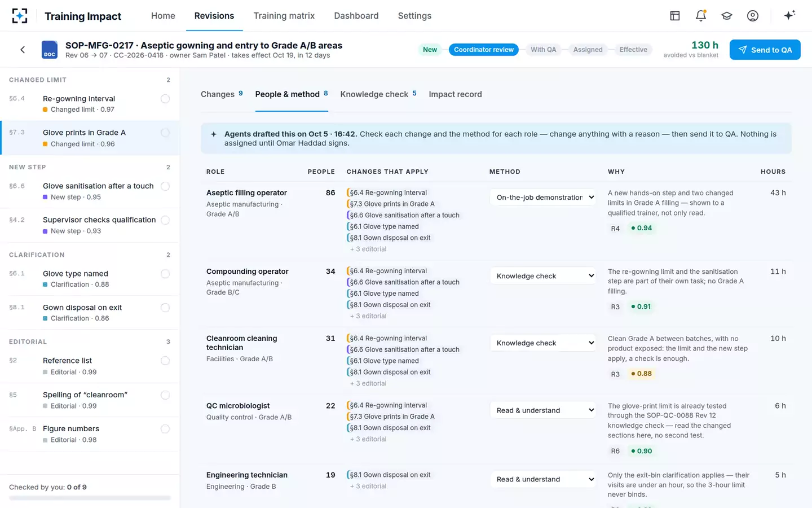Screen dimensions: 812x508
Task: Show 3 editorial changes for Aseptic filling operator
Action: tap(368, 249)
